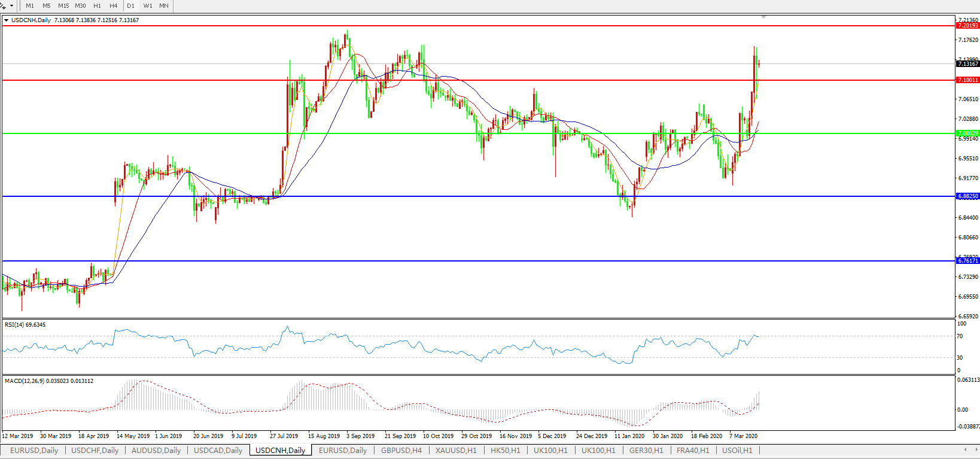
Task: Enable the MN monthly timeframe
Action: [163, 5]
